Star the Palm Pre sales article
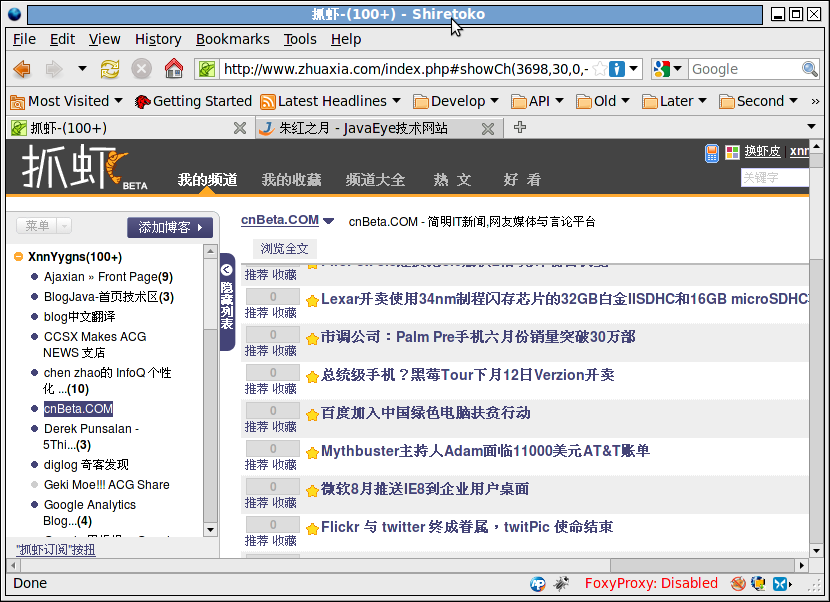Image resolution: width=830 pixels, height=602 pixels. (312, 339)
